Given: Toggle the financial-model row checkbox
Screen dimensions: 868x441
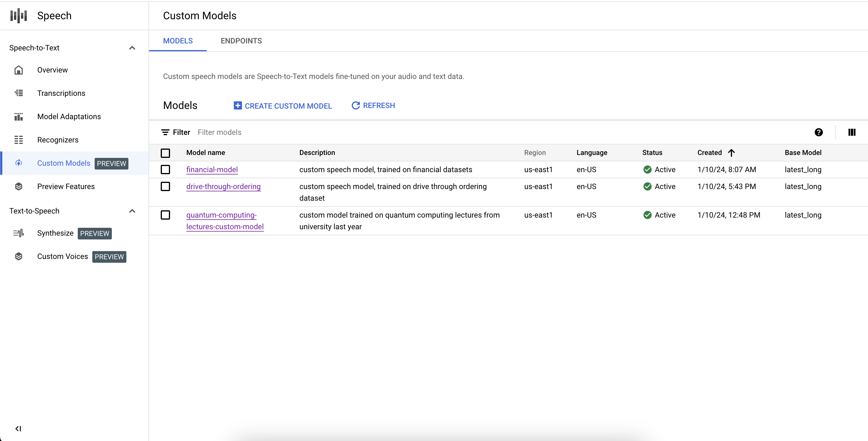Looking at the screenshot, I should pyautogui.click(x=165, y=169).
